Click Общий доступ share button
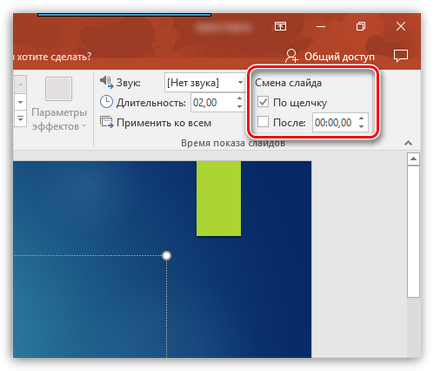The width and height of the screenshot is (434, 371). [x=329, y=56]
